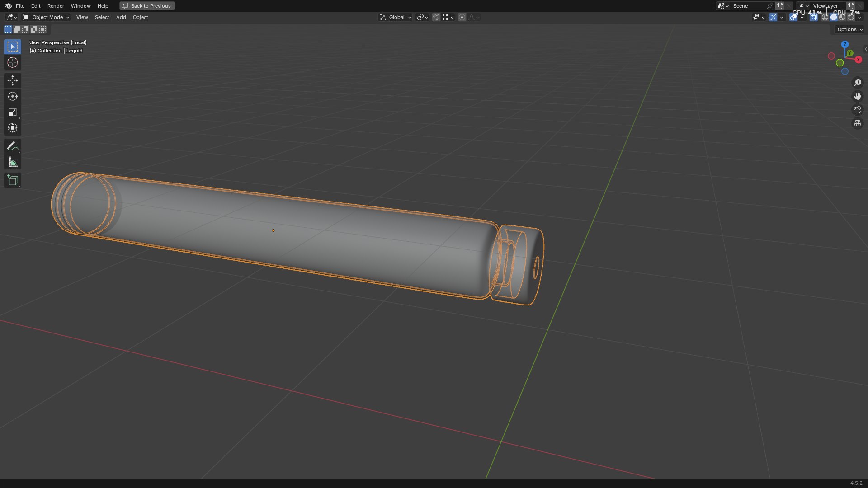Toggle viewport overlays
Viewport: 868px width, 488px height.
coord(793,17)
